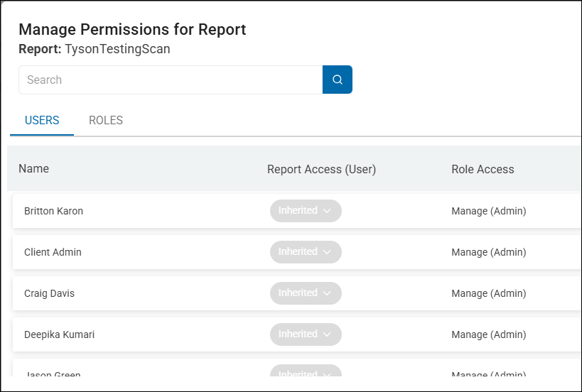Click the Craig Davis name

[49, 293]
